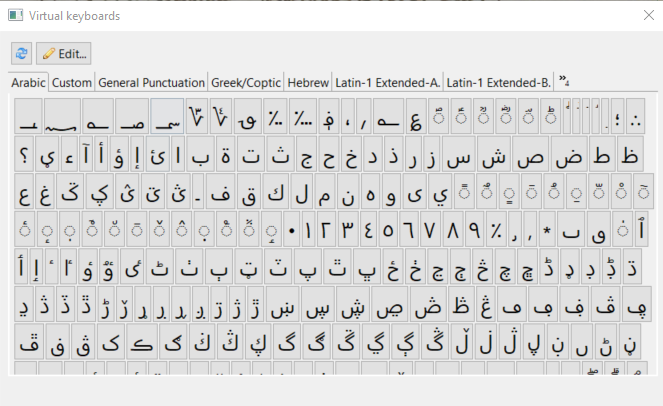Open the Latin-1 Extended-A tab
This screenshot has height=406, width=663.
coord(387,82)
